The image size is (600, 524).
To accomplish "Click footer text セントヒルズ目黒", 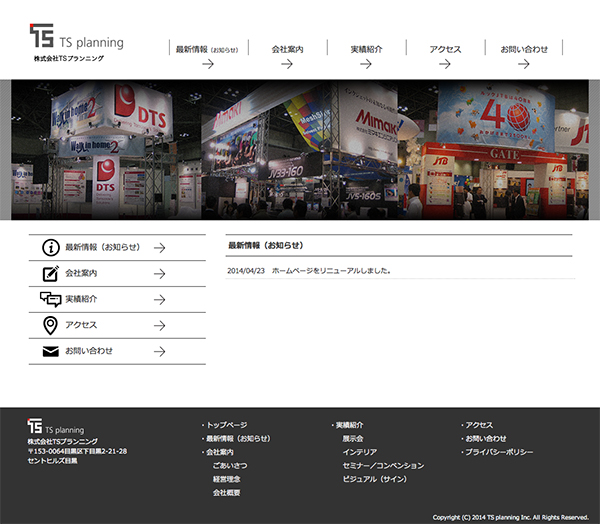I will [52, 461].
